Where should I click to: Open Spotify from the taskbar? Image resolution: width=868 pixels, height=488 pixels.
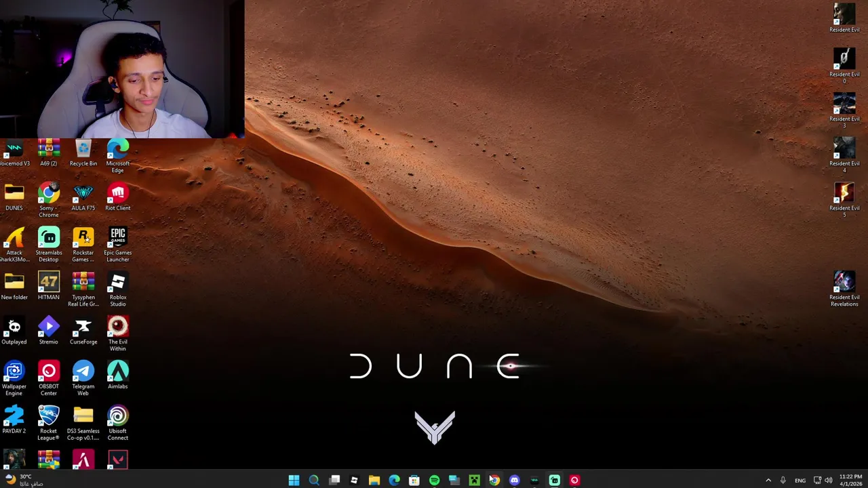click(x=434, y=481)
